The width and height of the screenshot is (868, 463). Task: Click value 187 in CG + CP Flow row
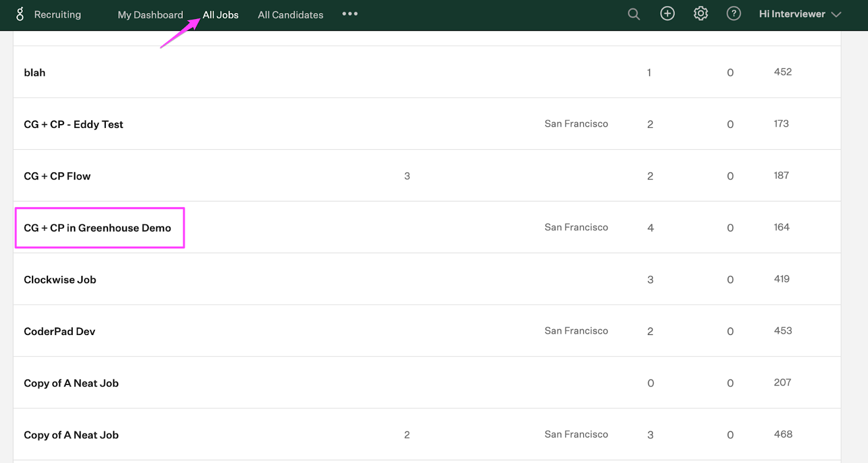(x=781, y=175)
